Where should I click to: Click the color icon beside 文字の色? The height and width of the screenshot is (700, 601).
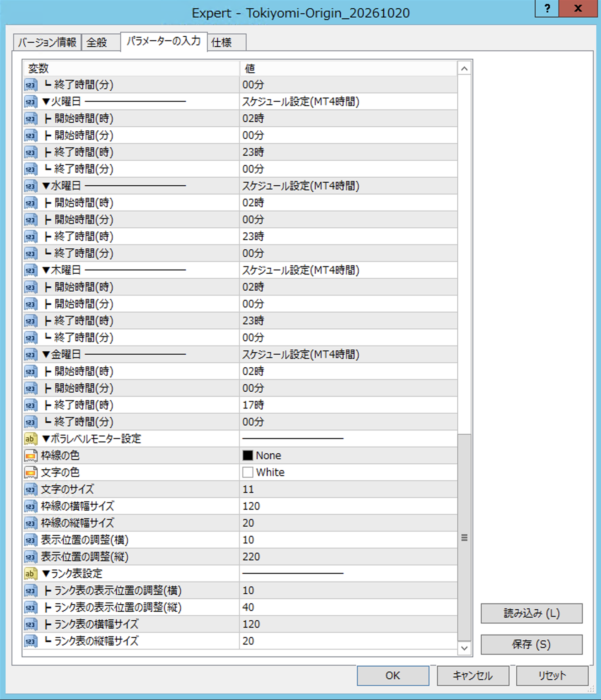30,473
